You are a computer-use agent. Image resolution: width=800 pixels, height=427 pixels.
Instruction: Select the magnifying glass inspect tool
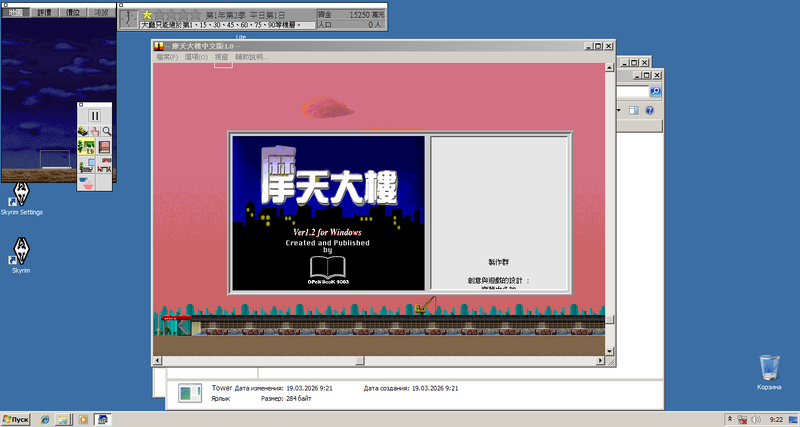click(106, 132)
